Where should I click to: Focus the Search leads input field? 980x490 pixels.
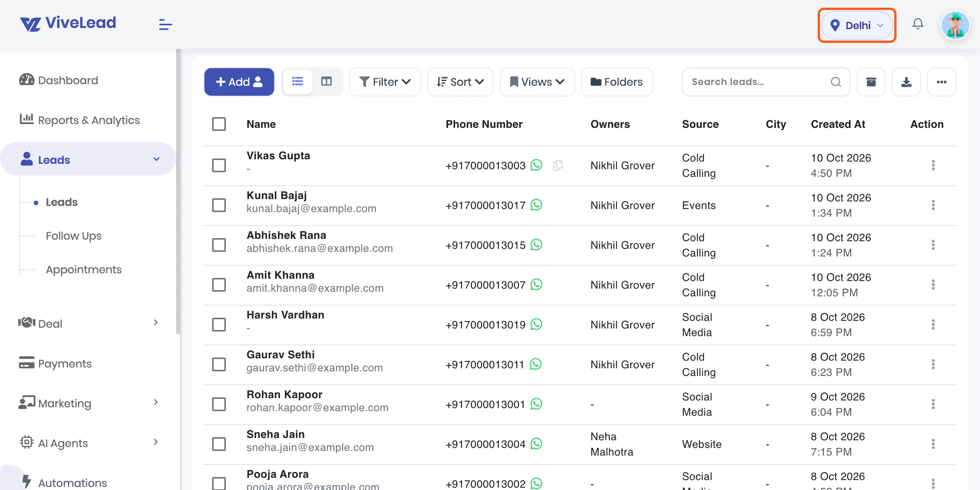[x=766, y=82]
